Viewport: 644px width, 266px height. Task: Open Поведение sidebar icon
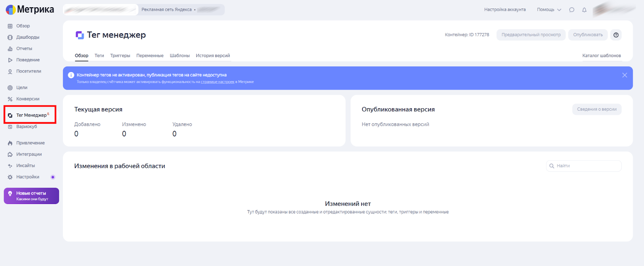tap(10, 60)
